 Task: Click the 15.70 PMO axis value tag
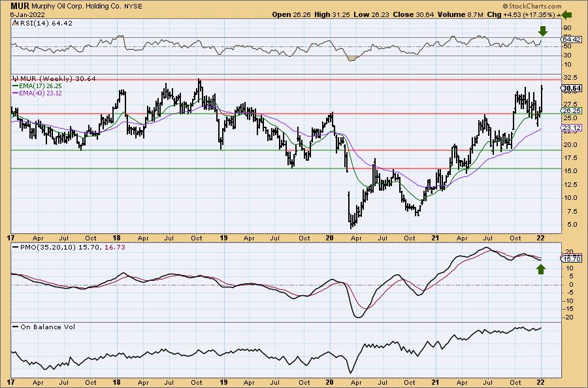(x=572, y=259)
